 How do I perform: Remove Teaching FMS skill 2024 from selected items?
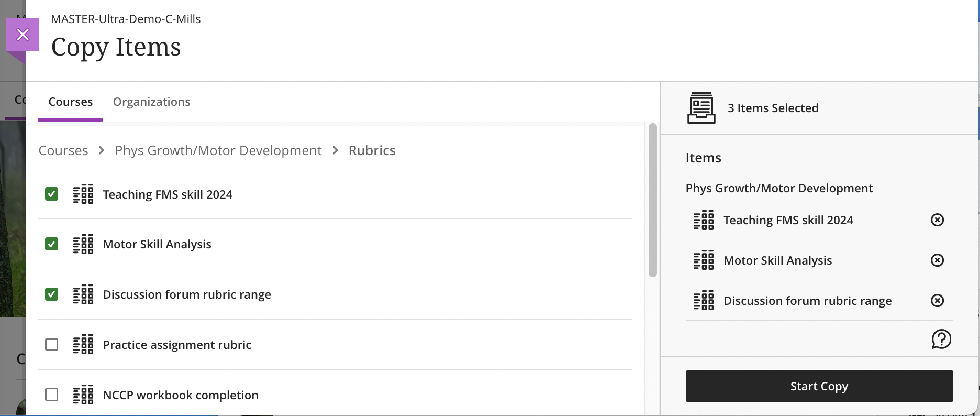[937, 220]
